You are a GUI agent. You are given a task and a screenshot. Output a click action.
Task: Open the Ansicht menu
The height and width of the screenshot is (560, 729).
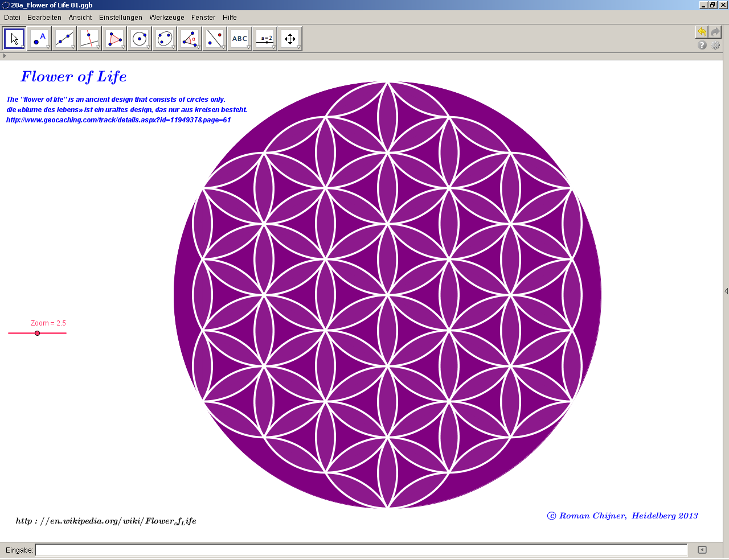pyautogui.click(x=80, y=18)
